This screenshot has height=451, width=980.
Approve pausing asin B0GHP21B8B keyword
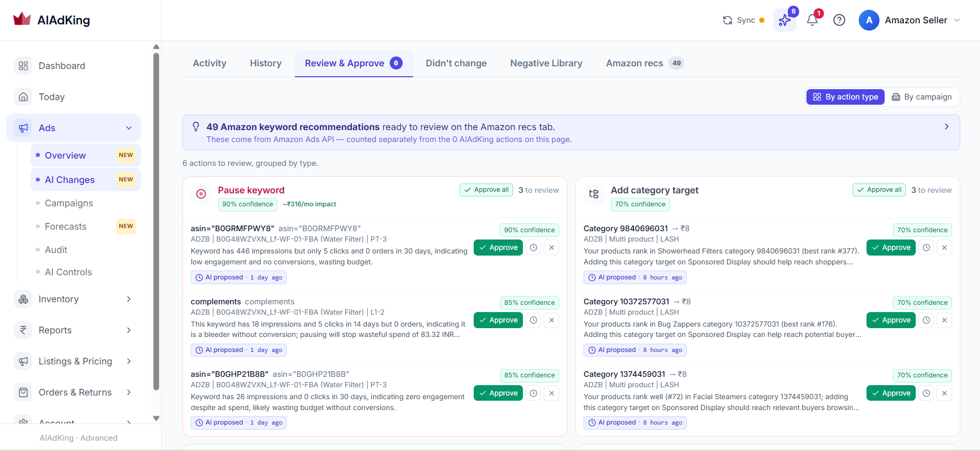[x=498, y=393]
